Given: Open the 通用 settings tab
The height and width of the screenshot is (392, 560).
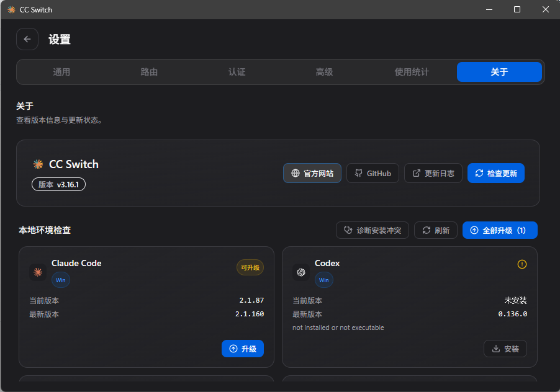Looking at the screenshot, I should (x=61, y=72).
